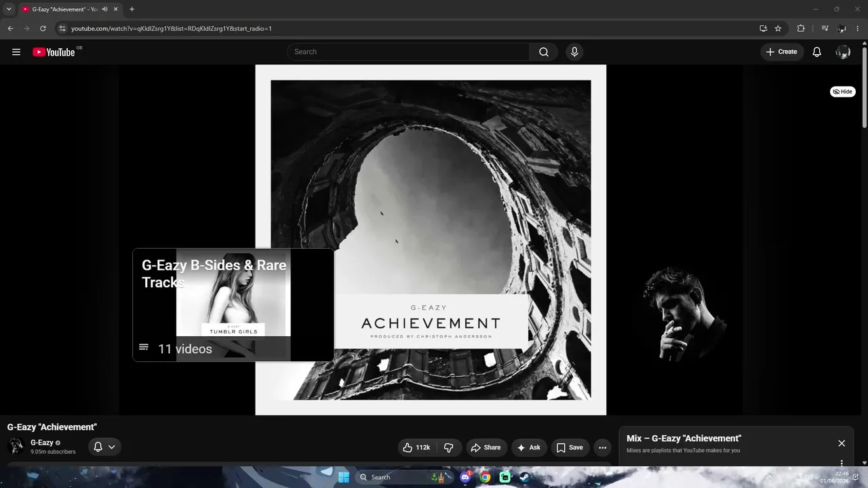Open a new browser tab

click(132, 9)
